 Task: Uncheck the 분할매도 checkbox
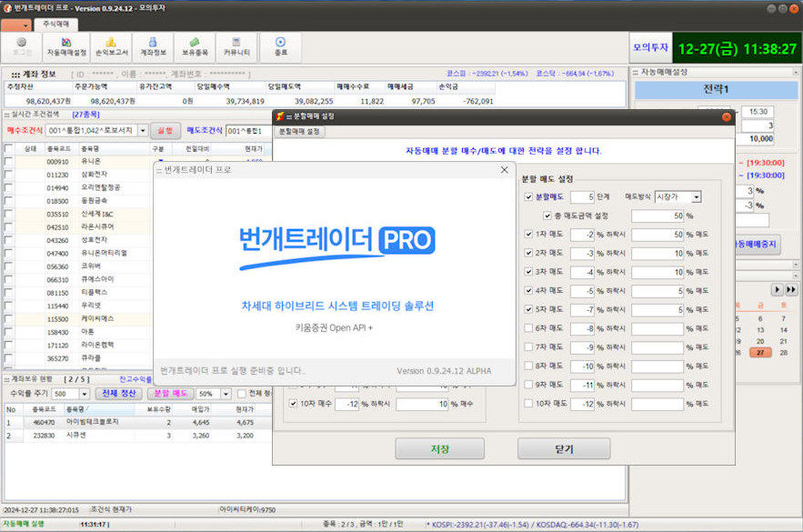coord(529,196)
